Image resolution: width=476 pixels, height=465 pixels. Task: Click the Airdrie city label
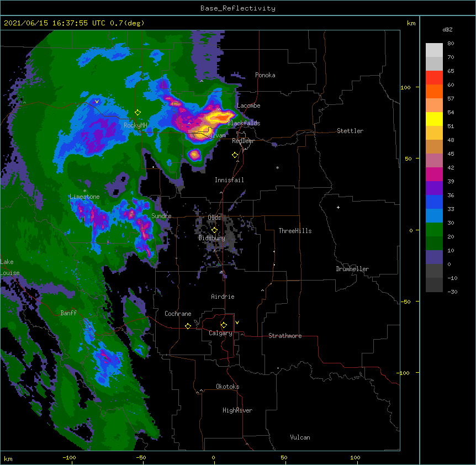(x=223, y=297)
